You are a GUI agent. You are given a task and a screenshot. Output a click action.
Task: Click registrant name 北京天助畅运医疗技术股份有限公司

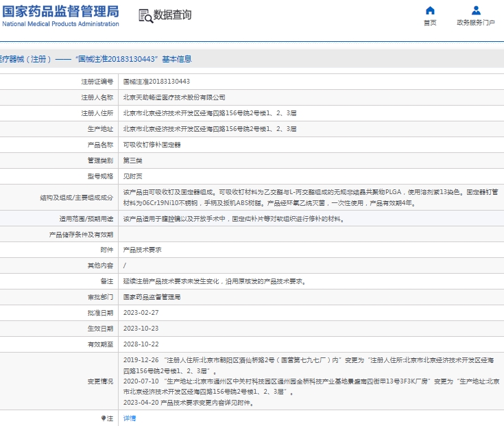(174, 97)
